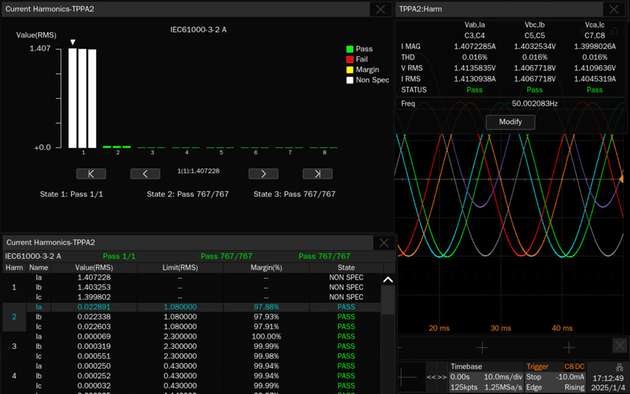630x394 pixels.
Task: Click the Modify button
Action: coord(510,122)
